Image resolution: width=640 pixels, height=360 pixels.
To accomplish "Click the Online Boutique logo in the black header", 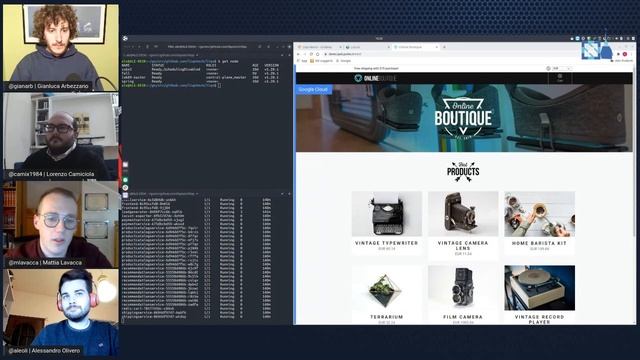I will pos(376,78).
